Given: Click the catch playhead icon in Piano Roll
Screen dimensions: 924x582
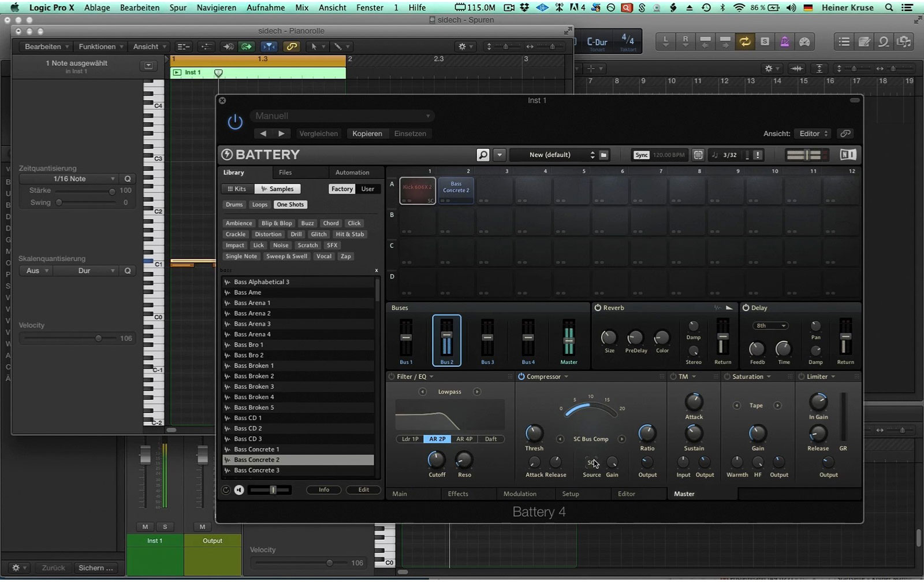Looking at the screenshot, I should point(269,47).
